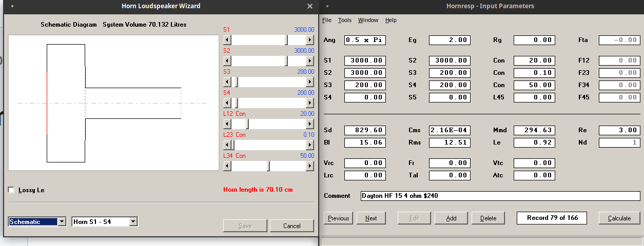Click right arrow of L12 Con slider

point(310,124)
